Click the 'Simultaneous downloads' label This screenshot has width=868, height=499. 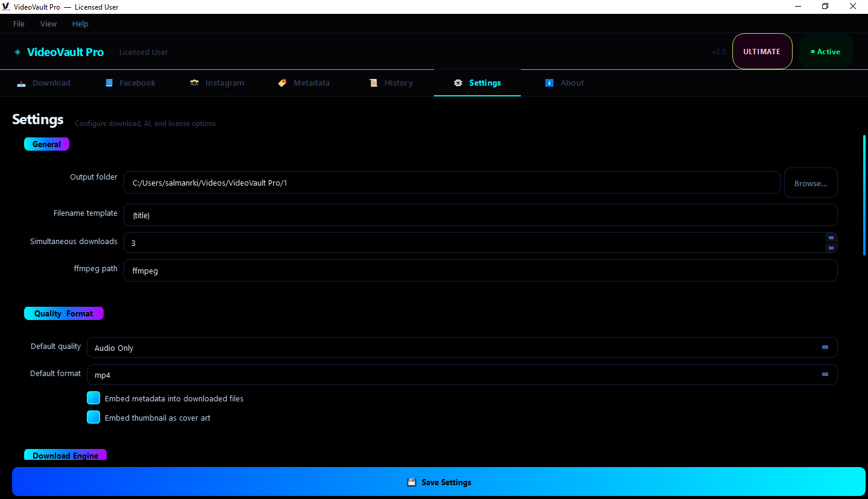pos(74,242)
